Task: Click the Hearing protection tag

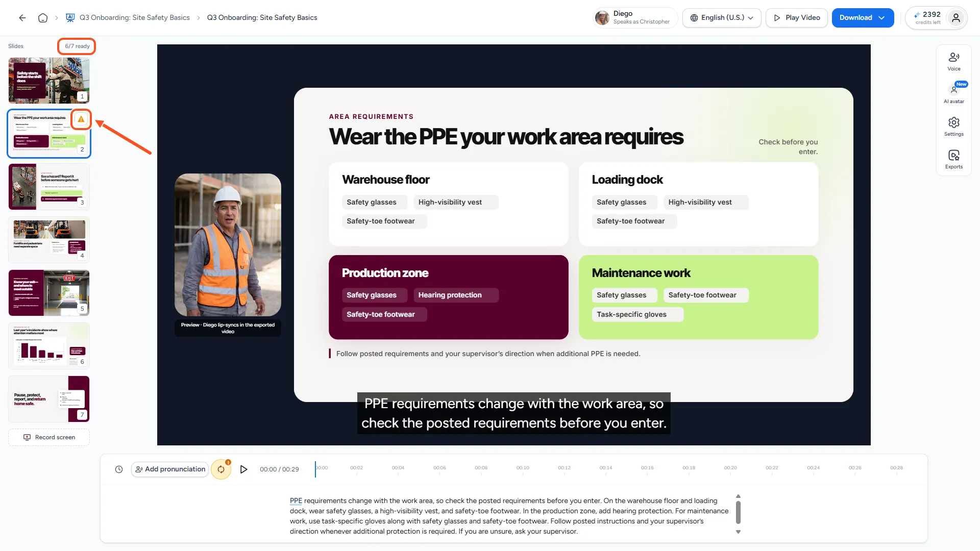Action: 456,295
